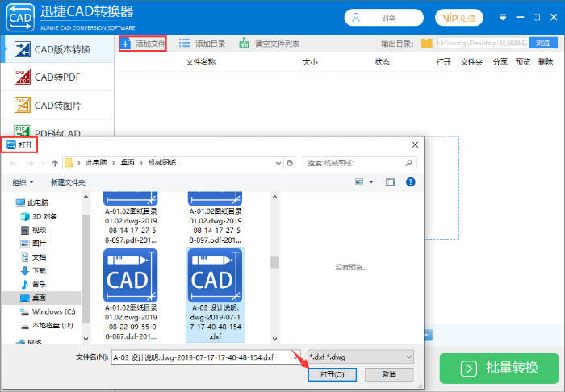Open the main menu dropdown icon in title bar

pos(503,17)
